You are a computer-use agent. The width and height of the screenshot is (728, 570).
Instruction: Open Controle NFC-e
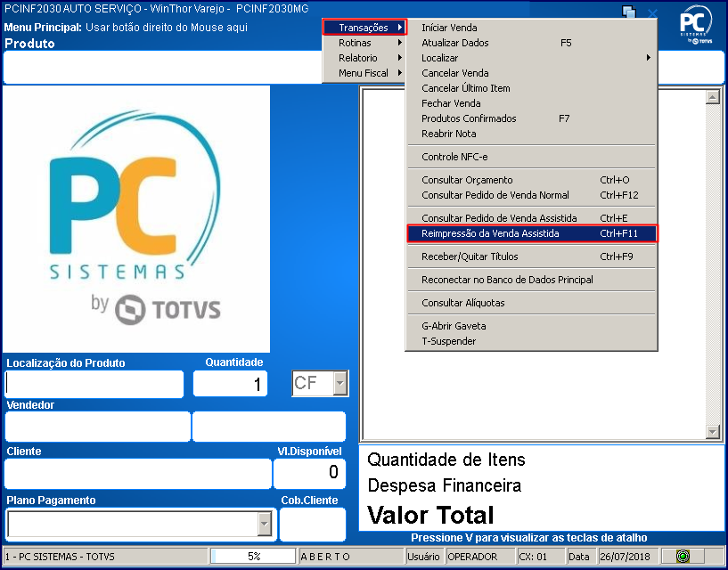pos(531,157)
